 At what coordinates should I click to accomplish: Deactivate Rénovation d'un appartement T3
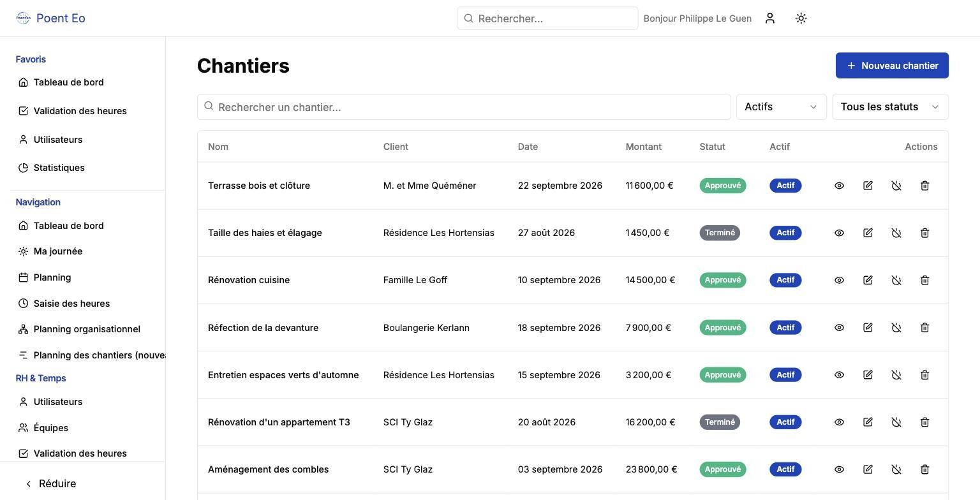click(896, 422)
